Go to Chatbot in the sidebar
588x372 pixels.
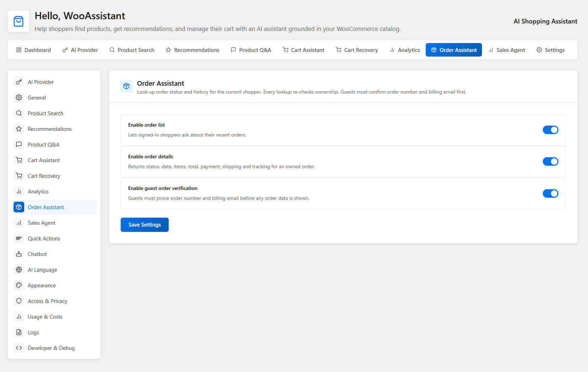pyautogui.click(x=55, y=254)
